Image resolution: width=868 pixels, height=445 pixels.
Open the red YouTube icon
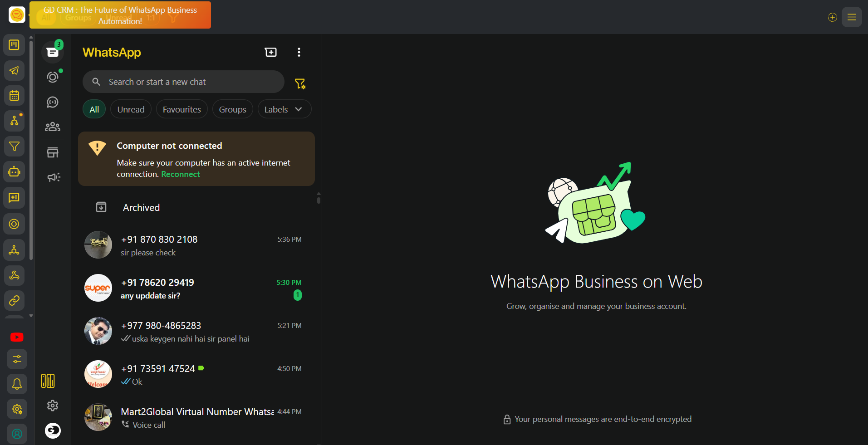pos(17,337)
